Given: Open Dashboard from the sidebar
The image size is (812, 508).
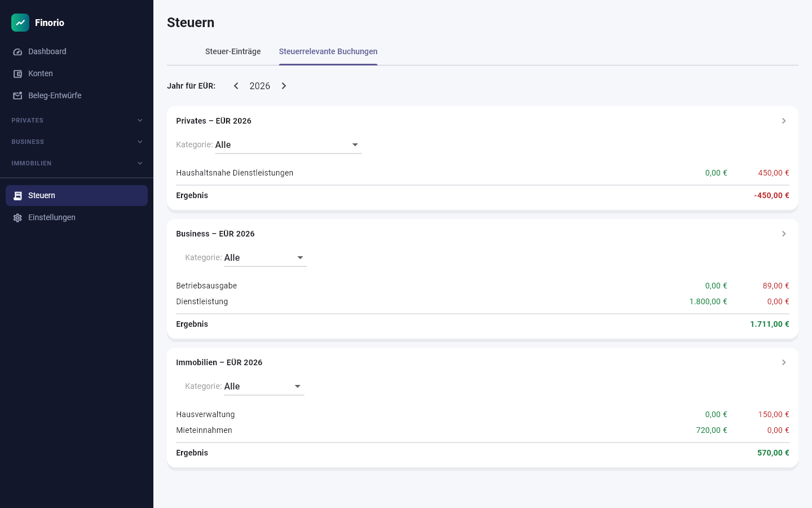Looking at the screenshot, I should pos(77,51).
